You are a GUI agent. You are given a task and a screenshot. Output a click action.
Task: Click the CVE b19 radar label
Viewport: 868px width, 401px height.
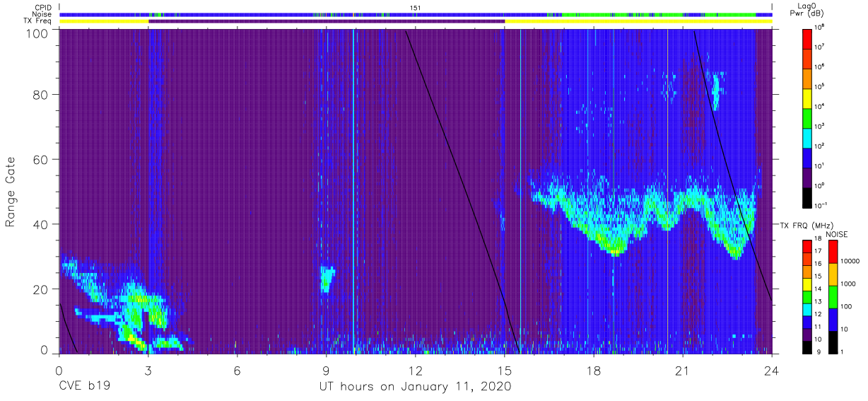(84, 387)
